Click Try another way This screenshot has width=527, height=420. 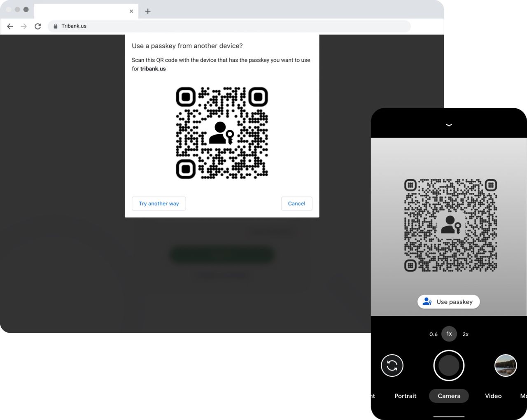159,203
